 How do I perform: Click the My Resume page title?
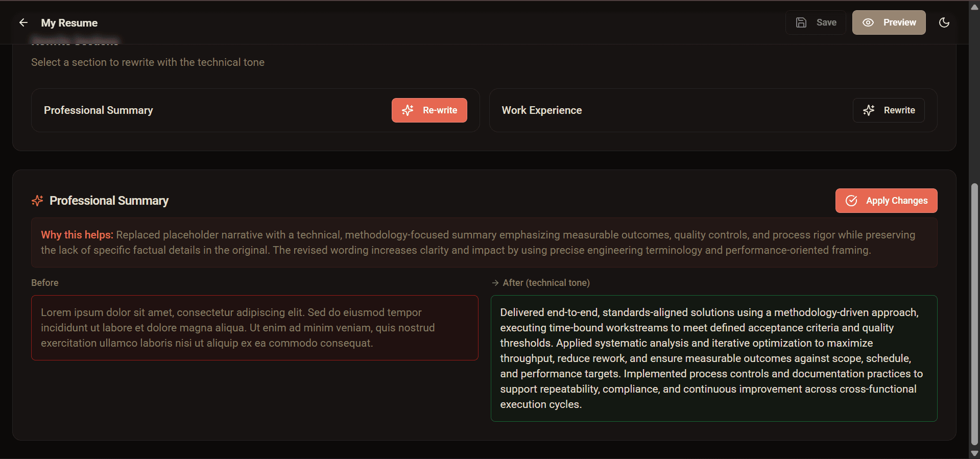point(69,23)
